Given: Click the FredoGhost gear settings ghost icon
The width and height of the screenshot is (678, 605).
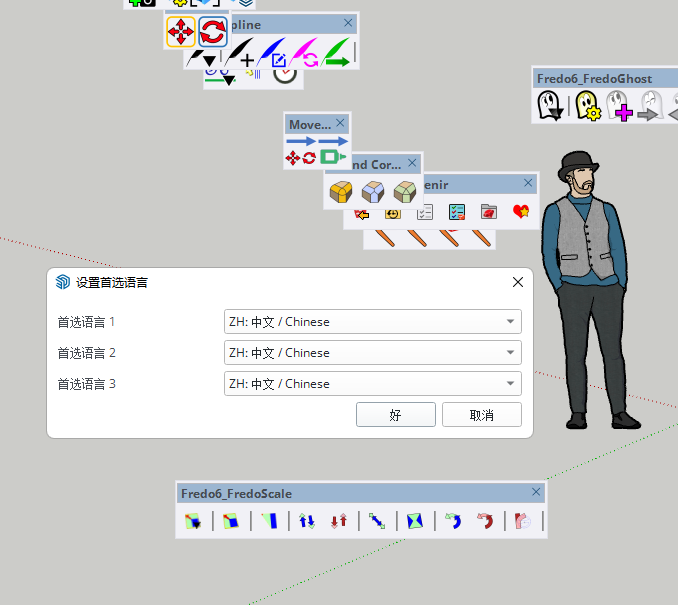Looking at the screenshot, I should coord(586,105).
